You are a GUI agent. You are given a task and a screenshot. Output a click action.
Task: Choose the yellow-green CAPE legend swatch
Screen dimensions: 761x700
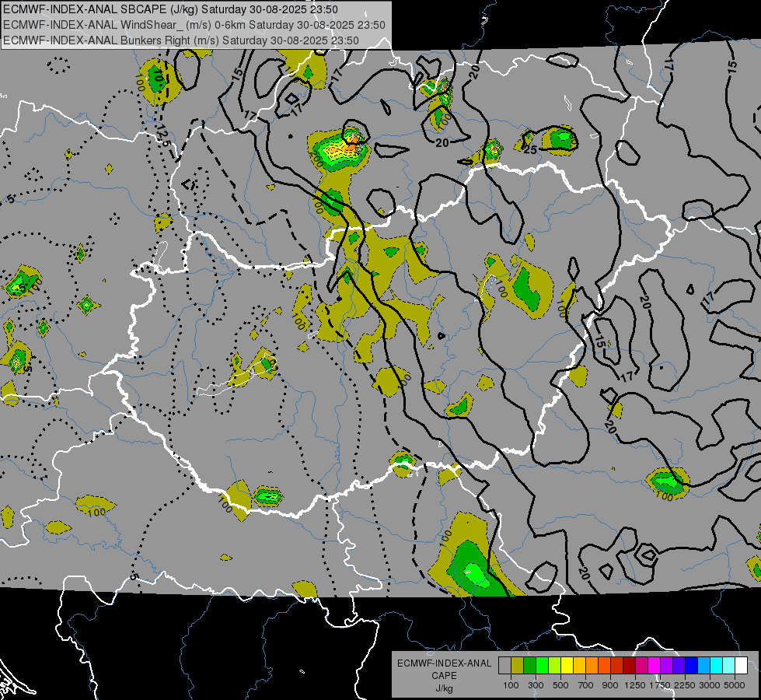coord(555,665)
